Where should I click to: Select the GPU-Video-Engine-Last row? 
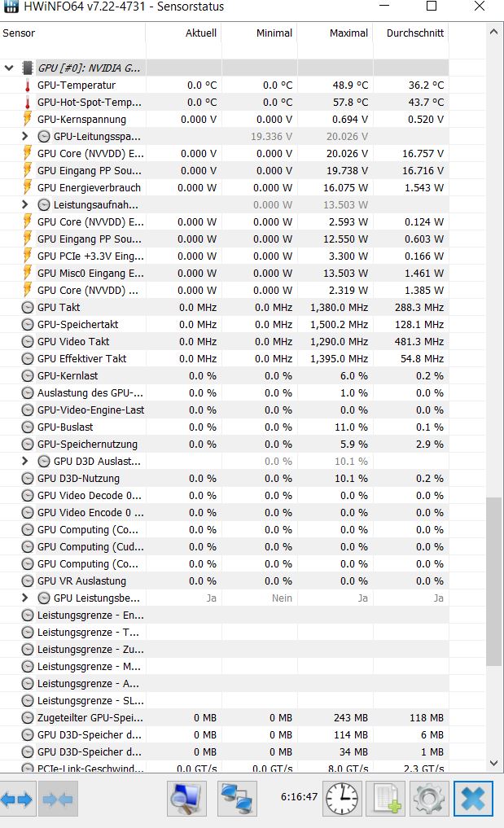pos(225,410)
